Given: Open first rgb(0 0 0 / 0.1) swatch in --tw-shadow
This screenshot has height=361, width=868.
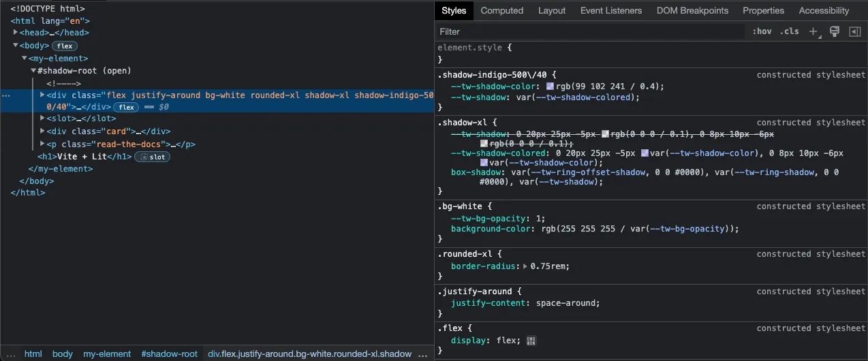Looking at the screenshot, I should coord(606,135).
